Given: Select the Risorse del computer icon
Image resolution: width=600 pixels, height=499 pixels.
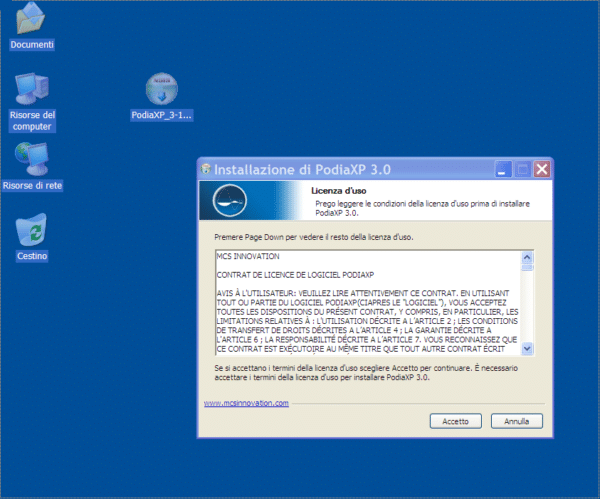Looking at the screenshot, I should click(x=32, y=89).
